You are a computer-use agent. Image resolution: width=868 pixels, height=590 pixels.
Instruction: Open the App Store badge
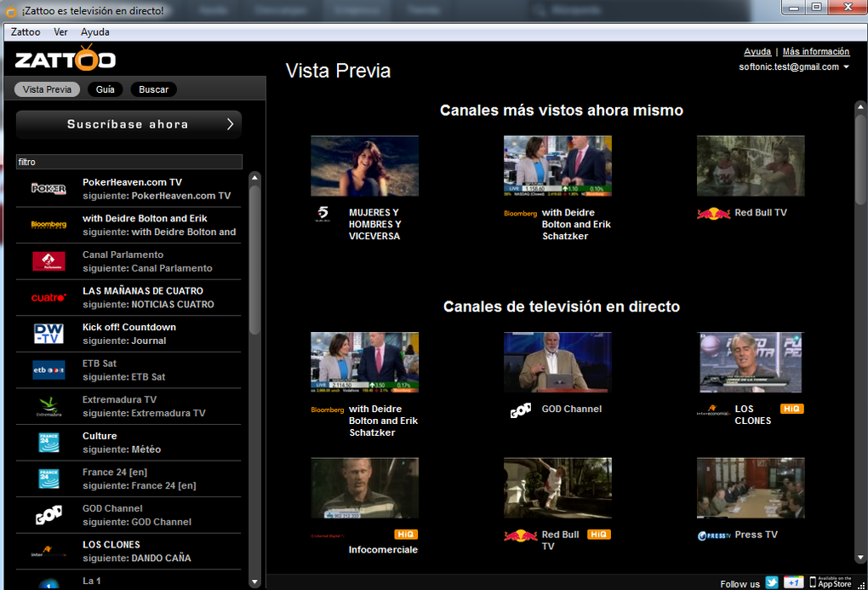[x=831, y=581]
